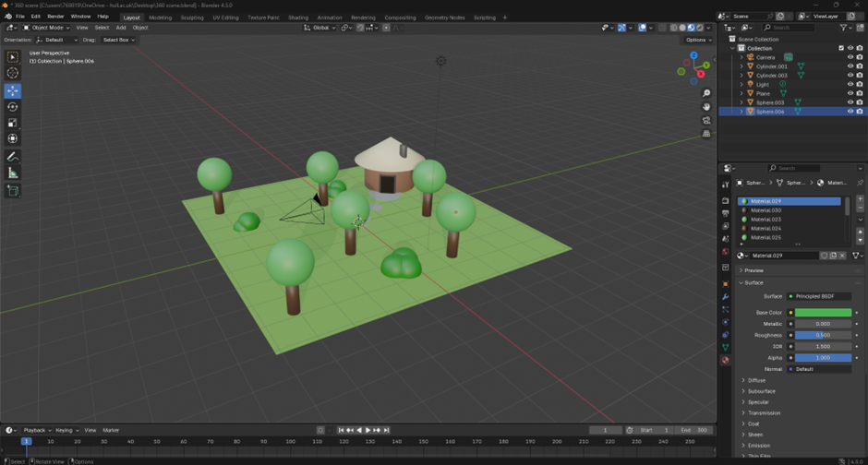Select the Measure tool
The height and width of the screenshot is (465, 868).
pos(13,173)
